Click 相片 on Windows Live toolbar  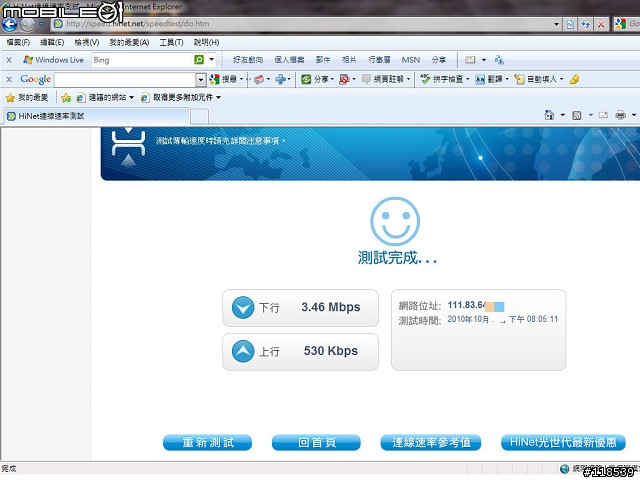(349, 60)
